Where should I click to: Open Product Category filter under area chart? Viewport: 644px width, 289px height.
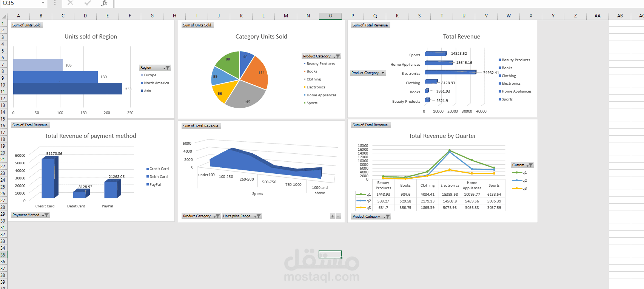tap(201, 216)
